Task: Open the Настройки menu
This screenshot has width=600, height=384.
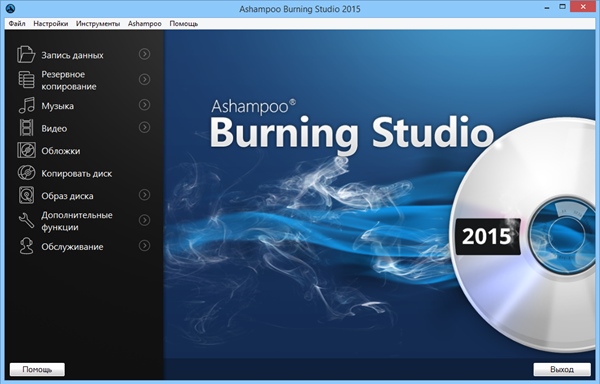Action: (51, 24)
